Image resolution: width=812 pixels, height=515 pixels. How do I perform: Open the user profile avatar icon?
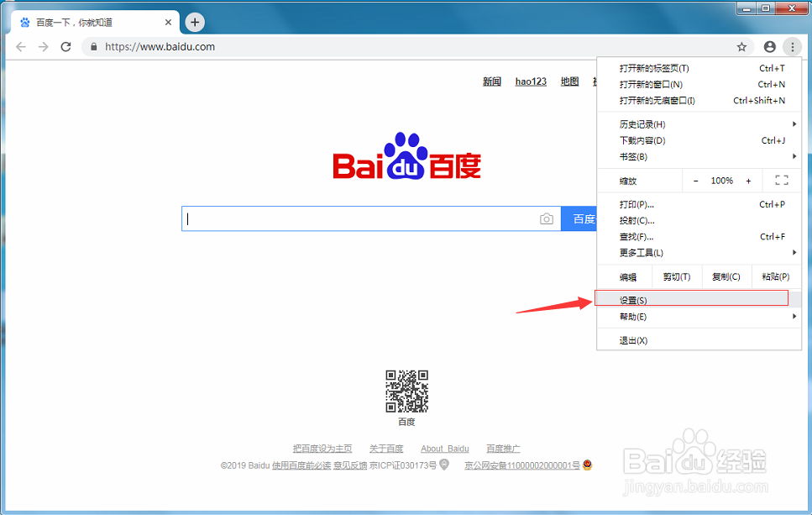click(x=769, y=47)
